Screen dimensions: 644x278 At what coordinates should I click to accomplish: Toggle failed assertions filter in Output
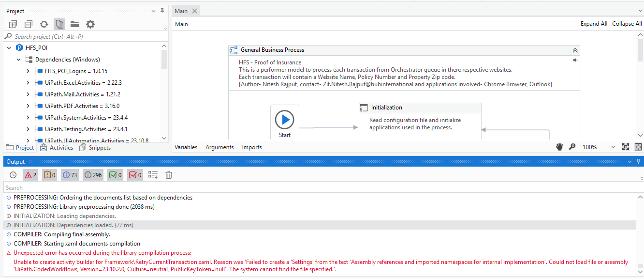[135, 175]
